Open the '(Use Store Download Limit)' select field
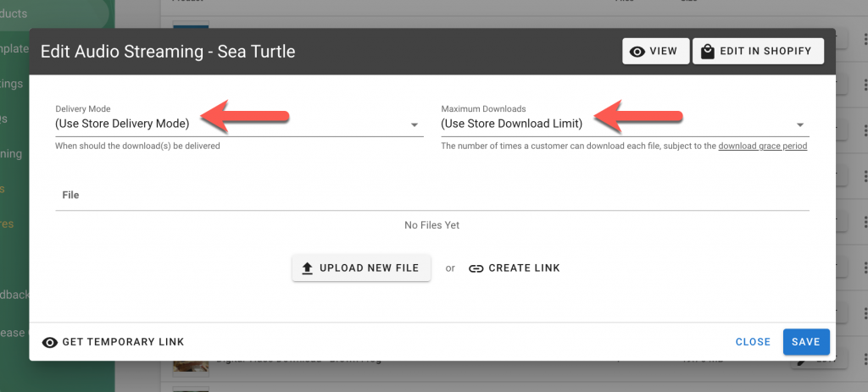The width and height of the screenshot is (868, 392). pos(625,124)
